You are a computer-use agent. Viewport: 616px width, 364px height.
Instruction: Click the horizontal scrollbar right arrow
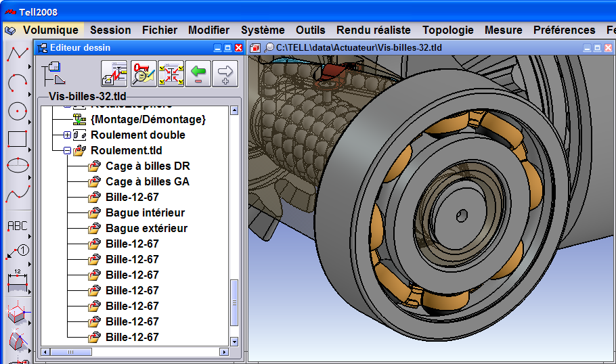(225, 352)
